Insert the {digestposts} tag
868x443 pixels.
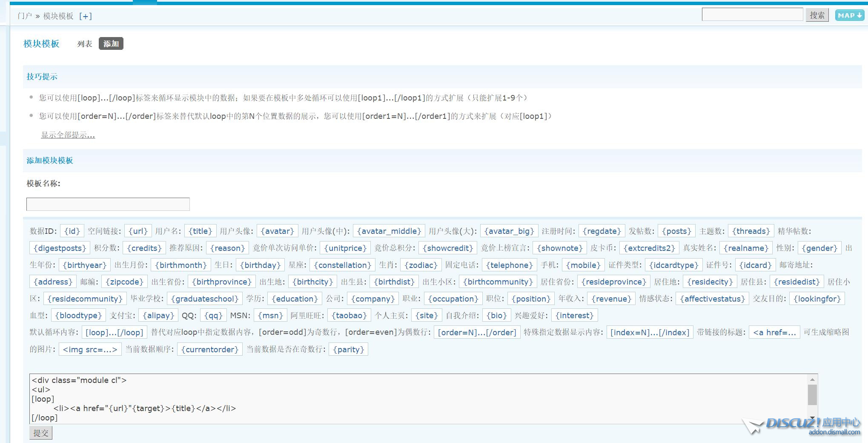click(x=60, y=248)
